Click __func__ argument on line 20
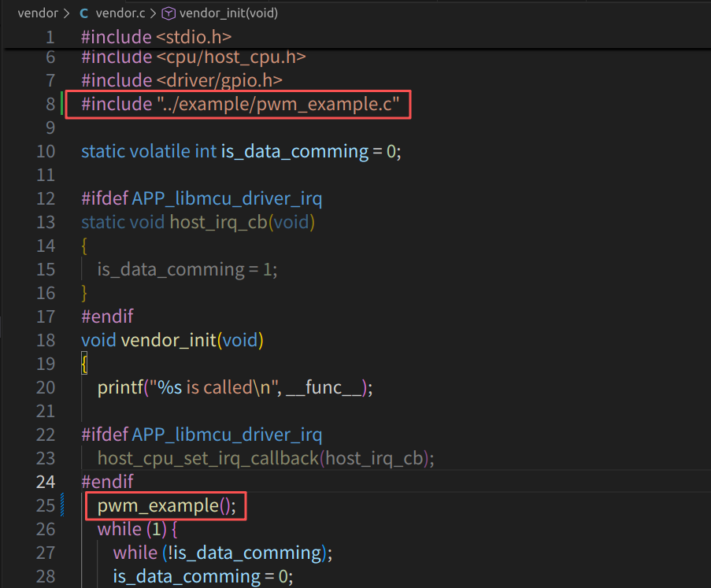Viewport: 711px width, 588px height. click(324, 387)
